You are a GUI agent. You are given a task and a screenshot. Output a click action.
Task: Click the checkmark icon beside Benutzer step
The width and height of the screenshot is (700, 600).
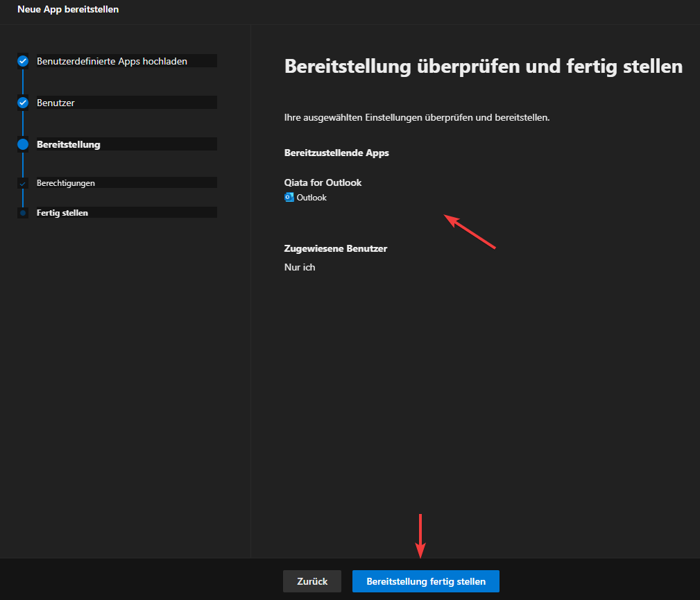23,103
